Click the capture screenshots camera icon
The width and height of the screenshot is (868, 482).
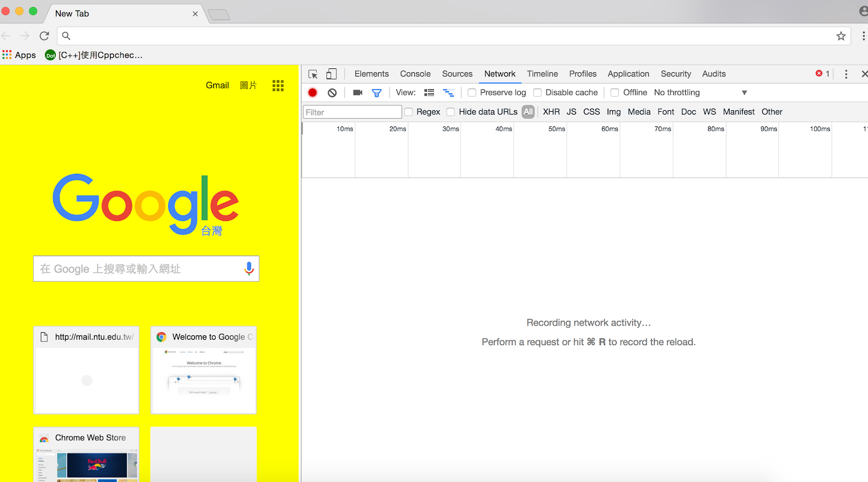(358, 93)
